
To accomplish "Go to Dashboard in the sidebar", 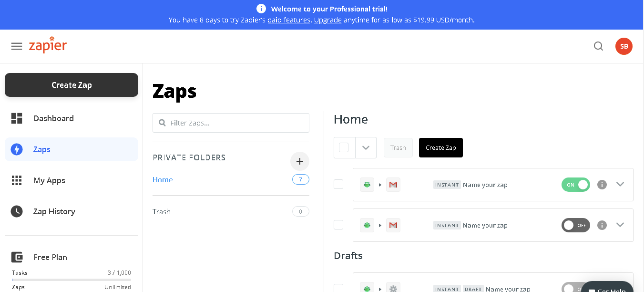I will pos(53,118).
